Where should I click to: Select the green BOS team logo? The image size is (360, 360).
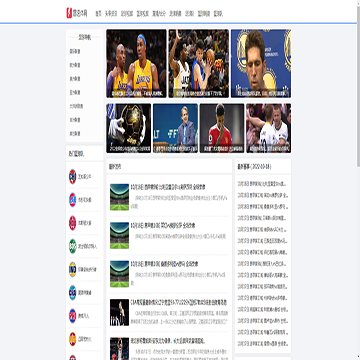[72, 246]
